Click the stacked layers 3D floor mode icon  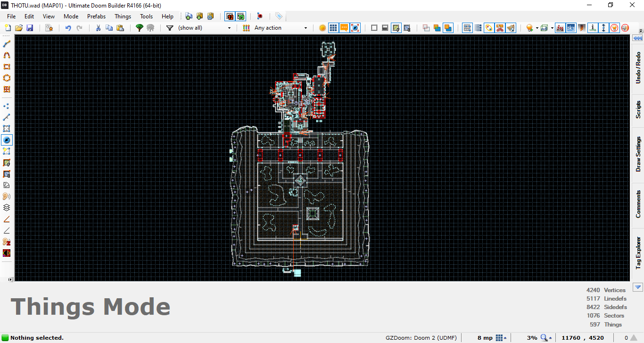coord(7,208)
